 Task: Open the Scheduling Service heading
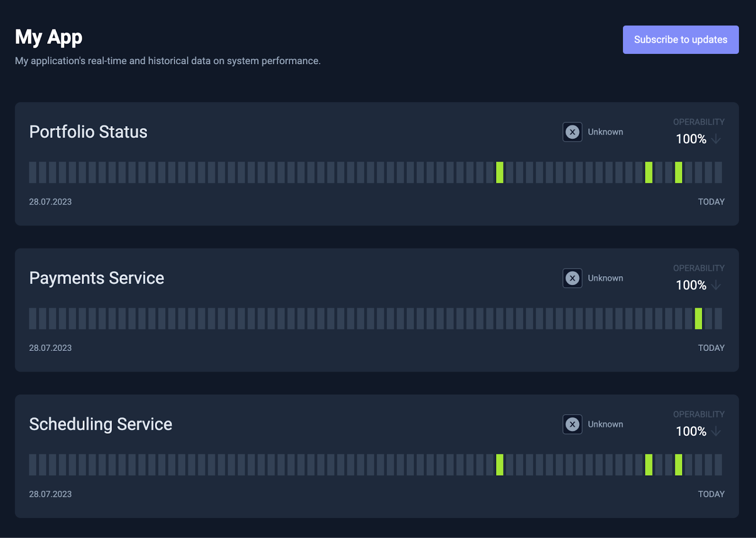[101, 424]
